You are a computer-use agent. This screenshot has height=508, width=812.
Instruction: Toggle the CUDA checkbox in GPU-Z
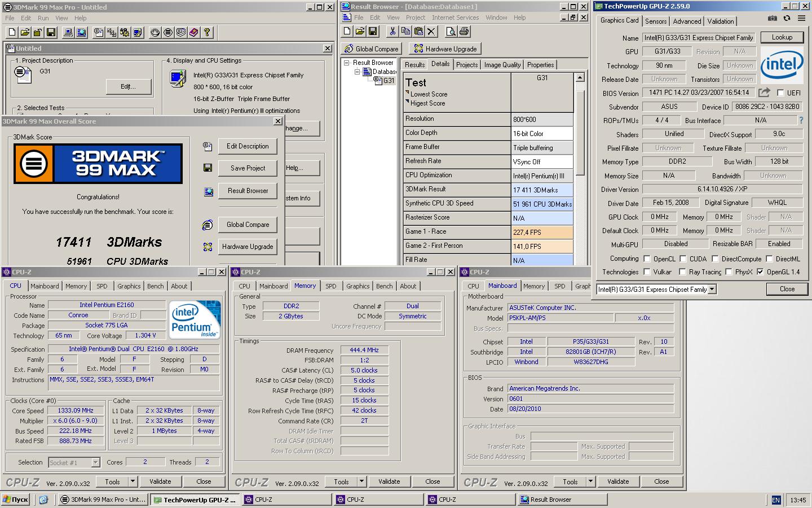(x=683, y=259)
